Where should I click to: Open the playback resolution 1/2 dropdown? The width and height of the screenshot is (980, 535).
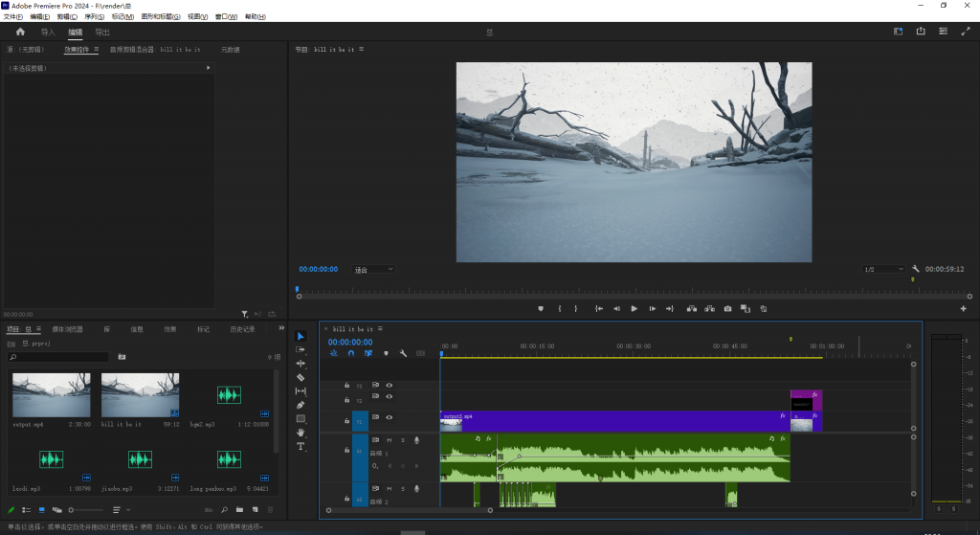pyautogui.click(x=883, y=270)
